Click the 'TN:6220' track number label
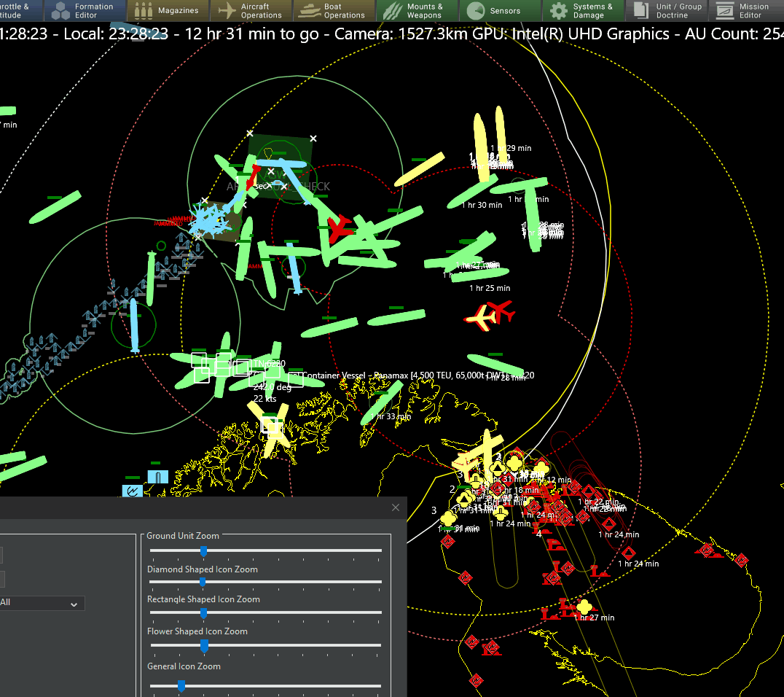The height and width of the screenshot is (697, 784). coord(270,364)
